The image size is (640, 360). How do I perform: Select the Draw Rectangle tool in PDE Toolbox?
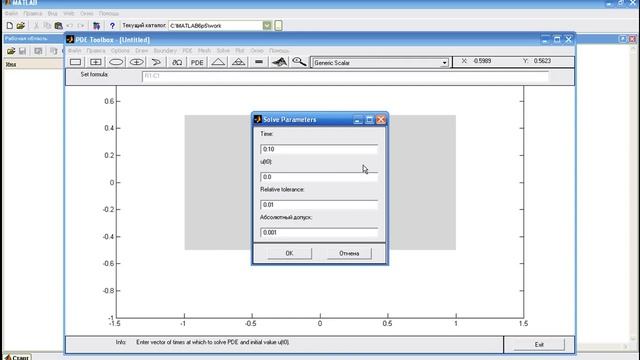[76, 62]
